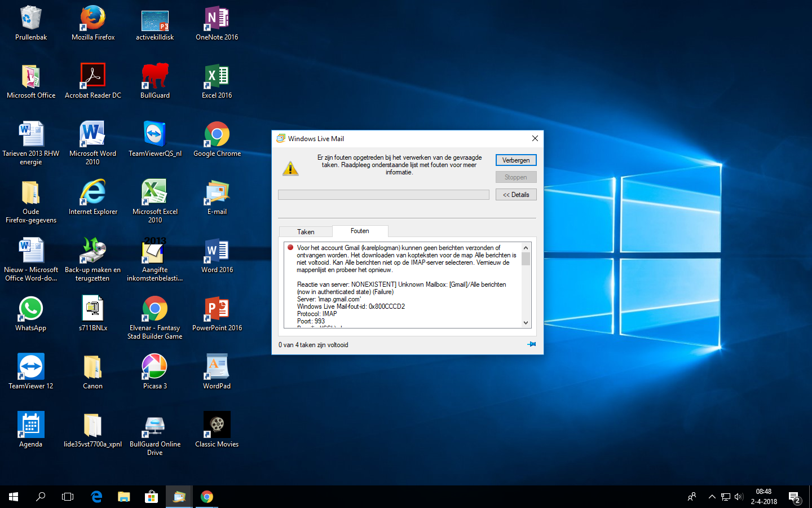Viewport: 812px width, 508px height.
Task: Open the People icon in system tray
Action: [692, 497]
